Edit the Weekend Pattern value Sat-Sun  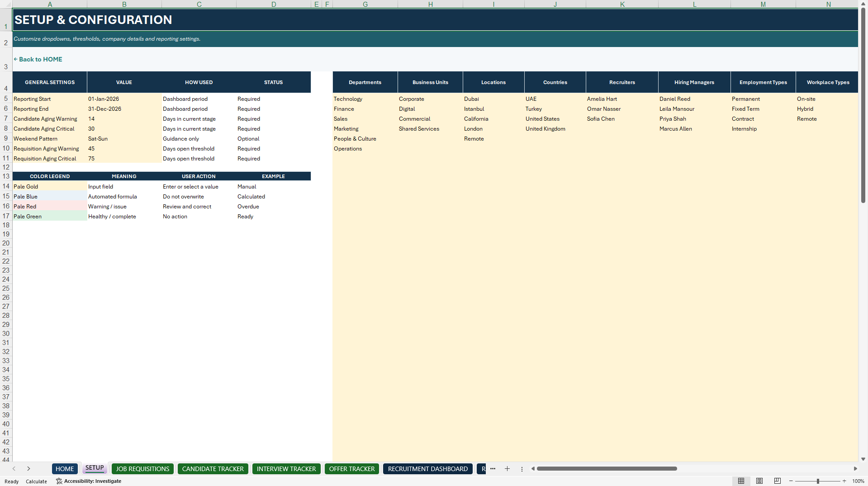(124, 139)
